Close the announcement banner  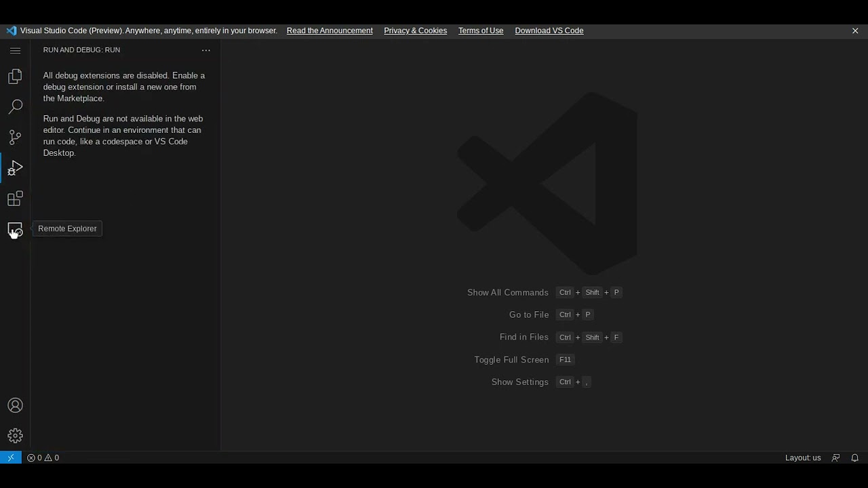(855, 30)
